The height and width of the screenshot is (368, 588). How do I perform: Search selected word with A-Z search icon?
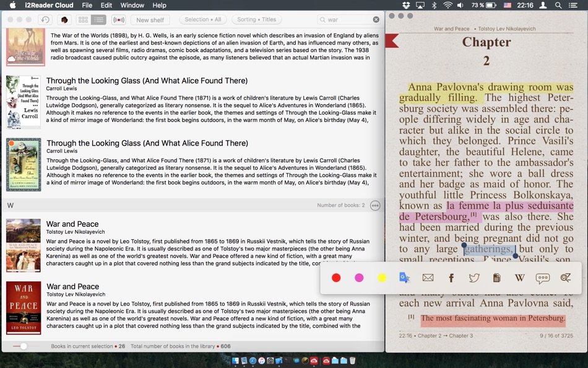pyautogui.click(x=566, y=278)
